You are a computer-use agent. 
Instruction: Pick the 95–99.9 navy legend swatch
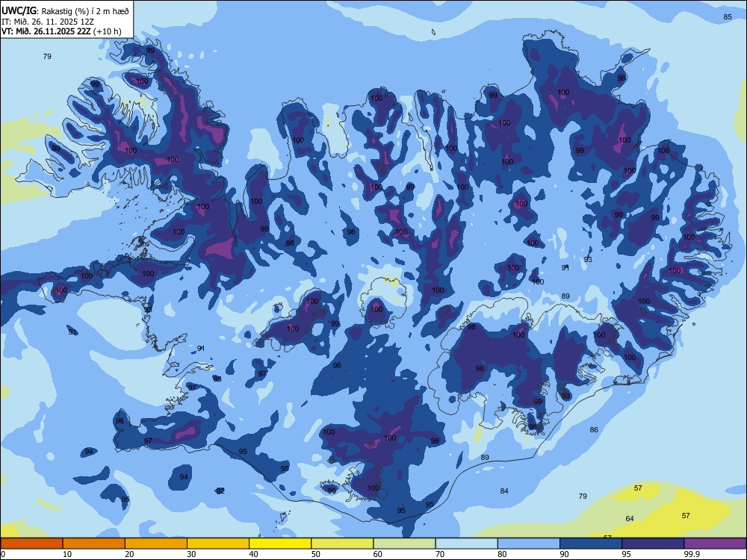pos(653,544)
